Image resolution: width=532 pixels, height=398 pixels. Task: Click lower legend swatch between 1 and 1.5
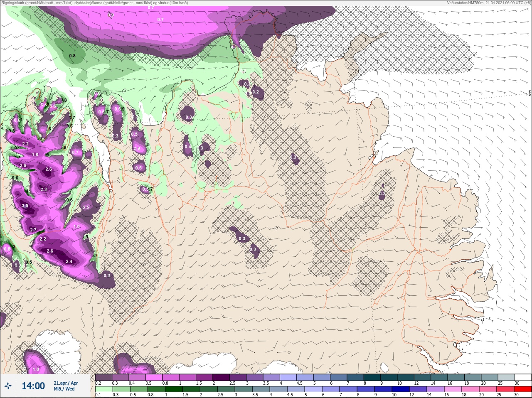point(175,389)
